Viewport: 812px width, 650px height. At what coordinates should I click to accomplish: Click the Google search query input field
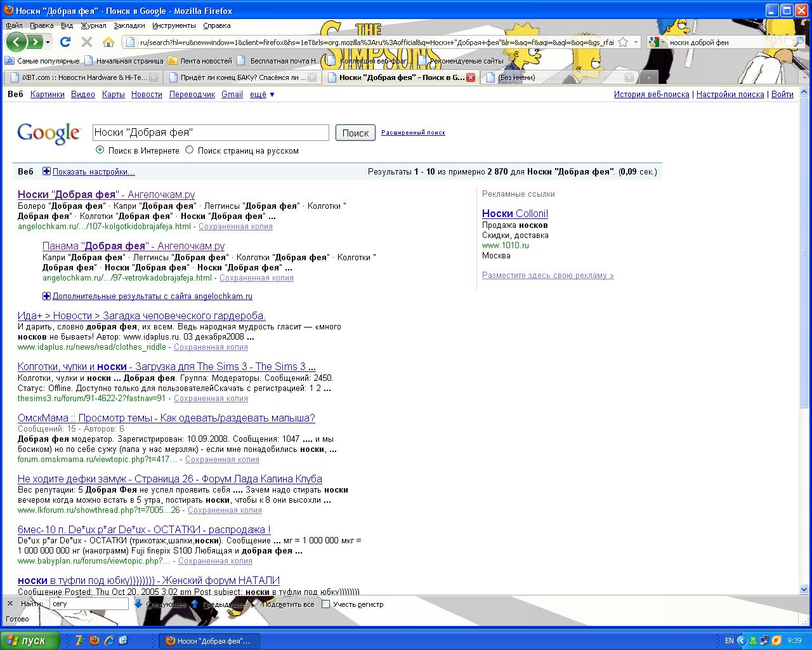pyautogui.click(x=211, y=132)
